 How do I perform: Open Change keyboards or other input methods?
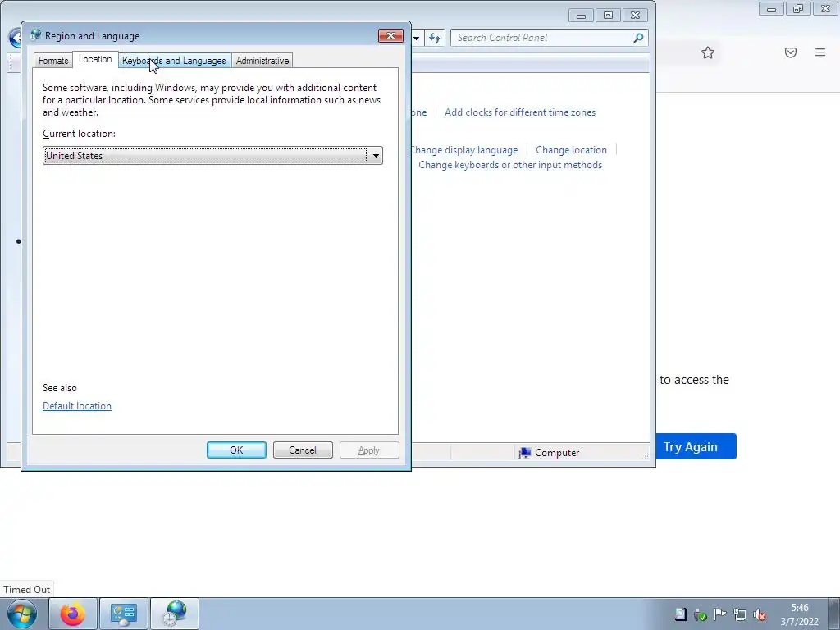pos(510,164)
